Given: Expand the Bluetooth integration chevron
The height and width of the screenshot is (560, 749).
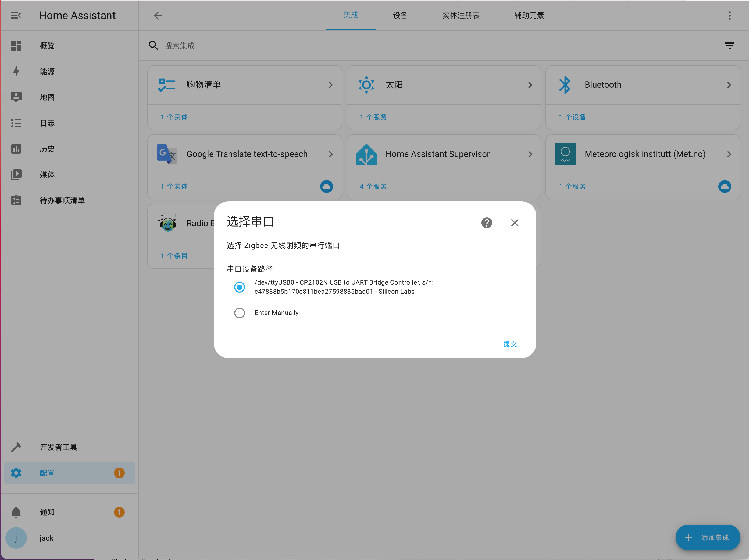Looking at the screenshot, I should point(729,85).
